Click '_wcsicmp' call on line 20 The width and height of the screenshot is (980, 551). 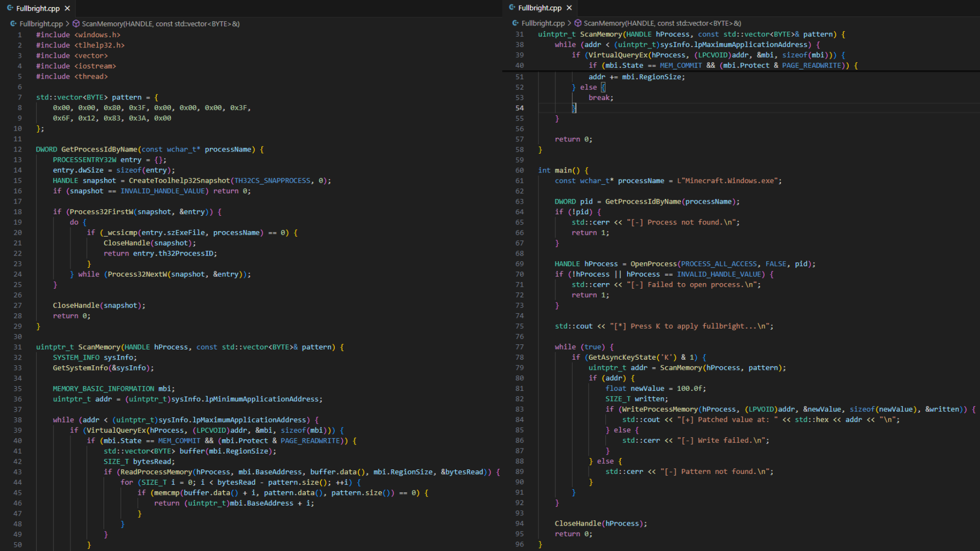pos(120,232)
